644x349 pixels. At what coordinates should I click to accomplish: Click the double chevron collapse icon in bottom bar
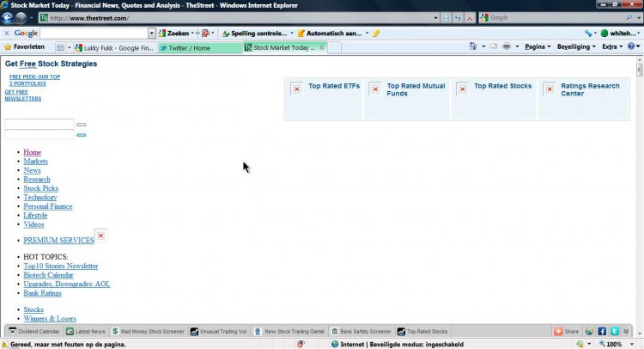coord(626,331)
